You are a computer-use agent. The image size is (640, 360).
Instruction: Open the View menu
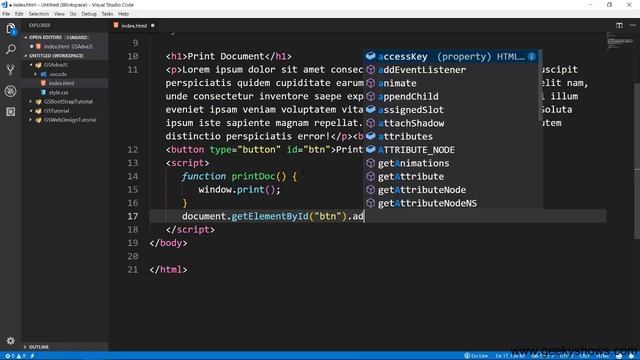tap(59, 14)
